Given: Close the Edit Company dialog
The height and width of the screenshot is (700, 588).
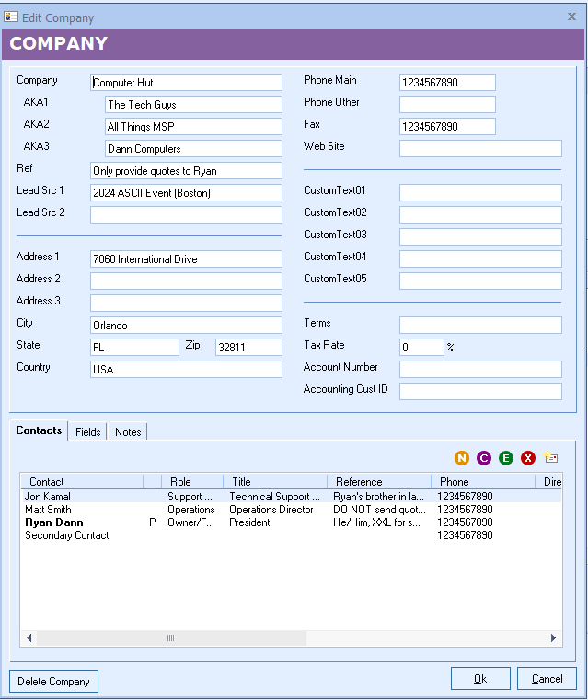Looking at the screenshot, I should pyautogui.click(x=571, y=17).
